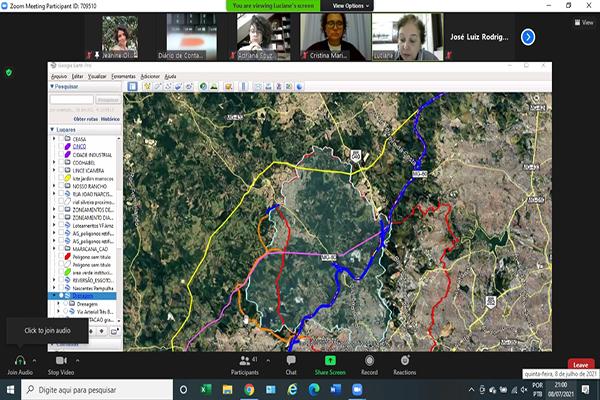The width and height of the screenshot is (600, 400).
Task: Click the Pesquisar search button
Action: pyautogui.click(x=108, y=100)
